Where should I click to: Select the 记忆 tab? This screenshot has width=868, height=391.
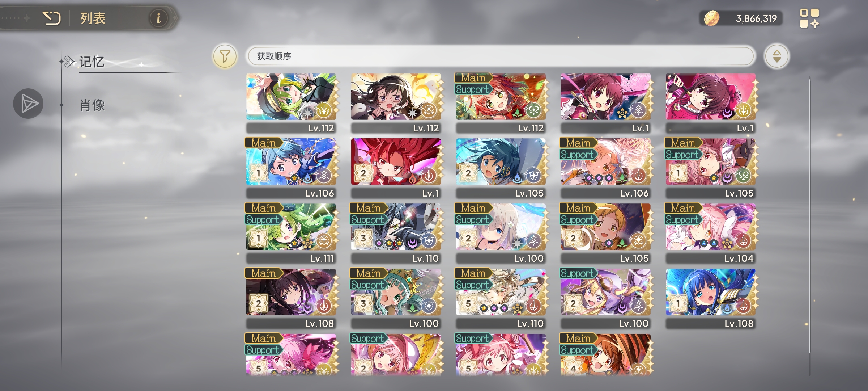(x=92, y=62)
